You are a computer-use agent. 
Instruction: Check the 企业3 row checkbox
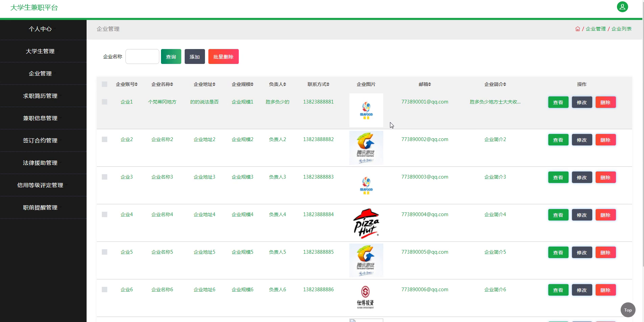click(105, 177)
